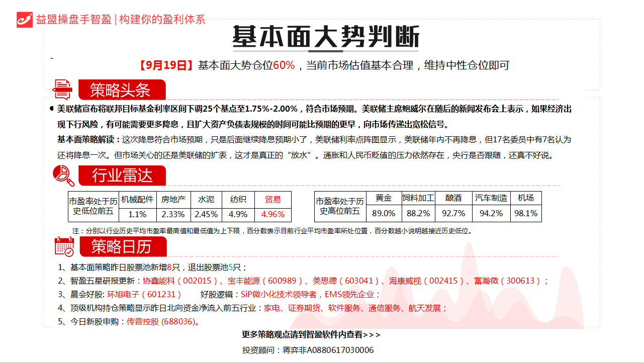Select the red 贸易 cell in the low-valuation table

point(273,199)
